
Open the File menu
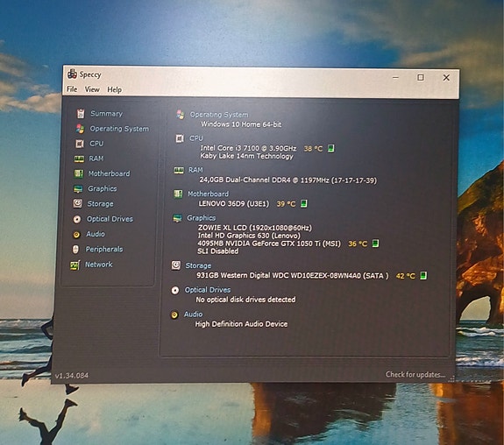[x=72, y=89]
